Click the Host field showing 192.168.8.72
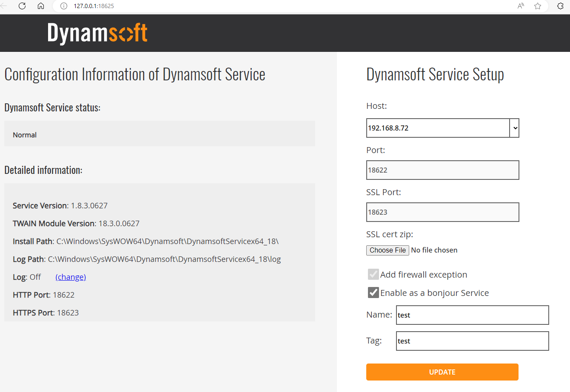 pyautogui.click(x=438, y=128)
